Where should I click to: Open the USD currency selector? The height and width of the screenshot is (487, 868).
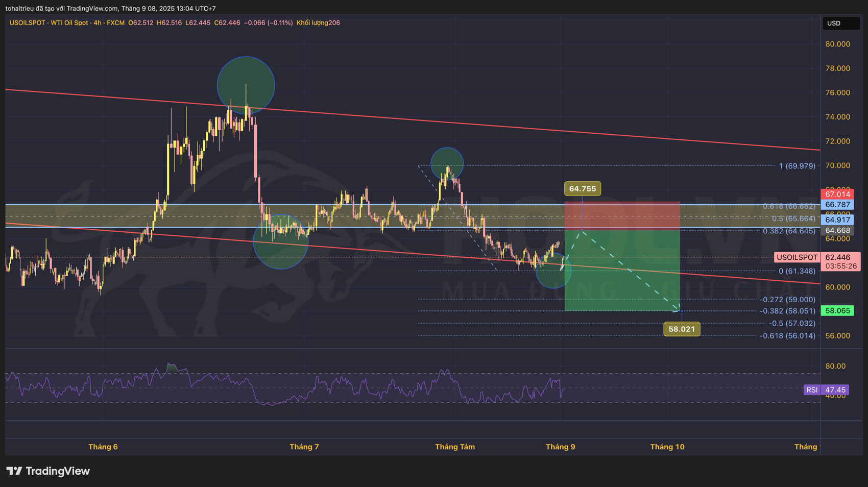coord(840,23)
